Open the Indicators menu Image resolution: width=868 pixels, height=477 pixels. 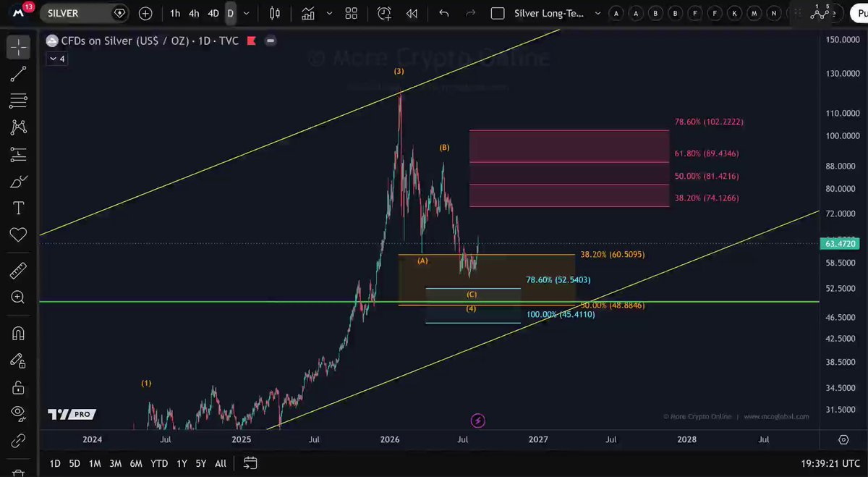coord(308,13)
